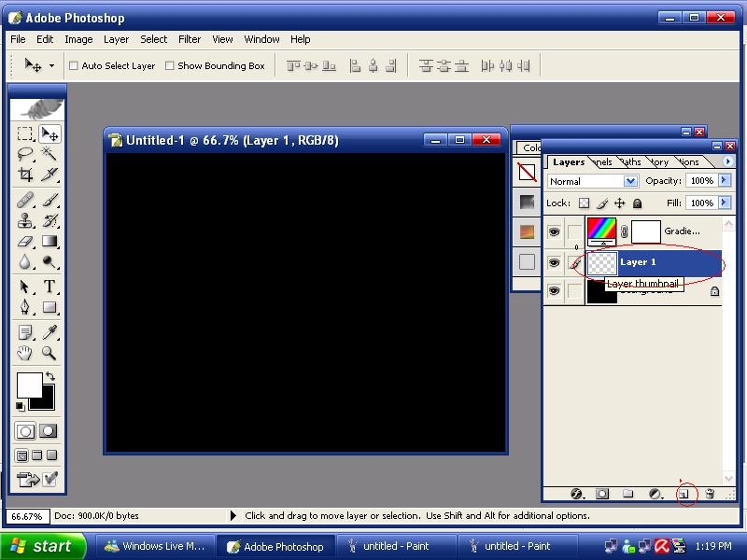
Task: Click the white foreground color swatch
Action: coord(29,384)
